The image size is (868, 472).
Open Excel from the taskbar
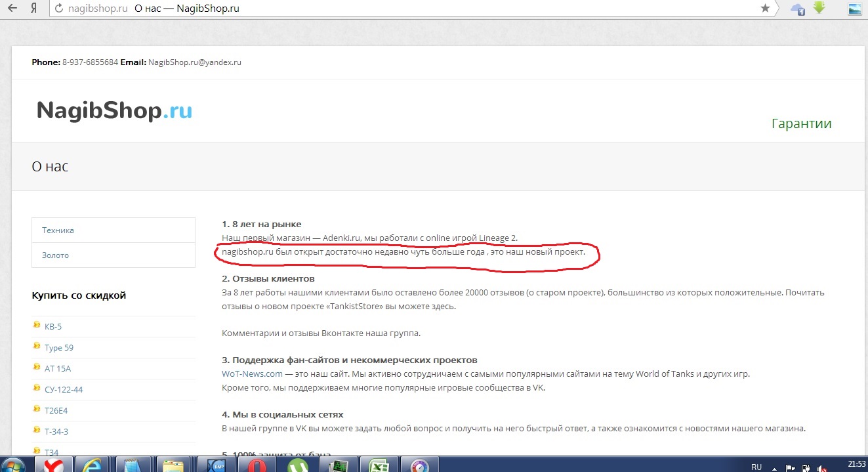379,464
